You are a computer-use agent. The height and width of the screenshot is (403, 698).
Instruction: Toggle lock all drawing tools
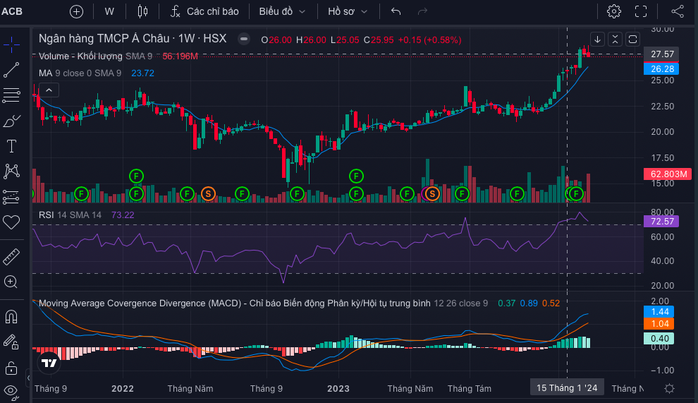coord(11,368)
